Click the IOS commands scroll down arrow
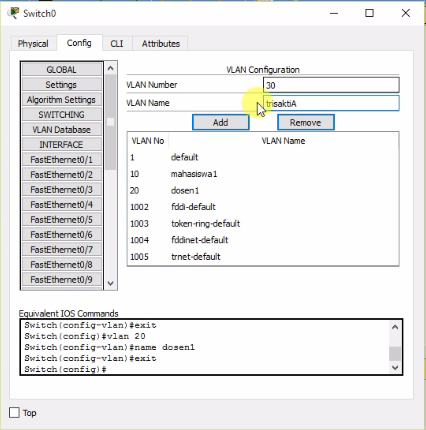 [395, 368]
